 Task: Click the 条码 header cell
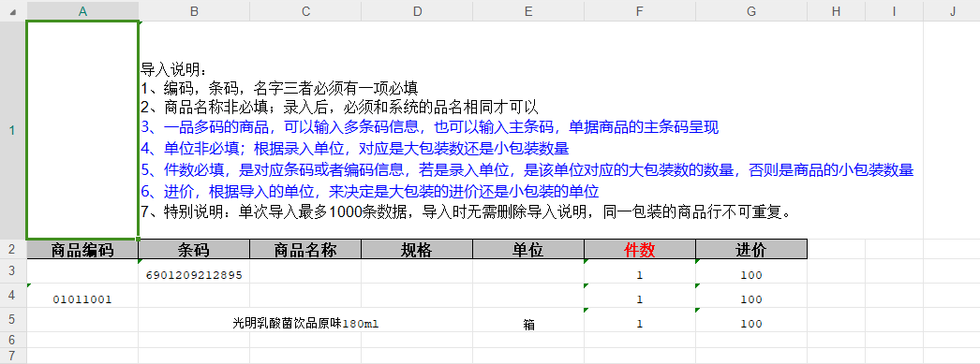(x=194, y=250)
